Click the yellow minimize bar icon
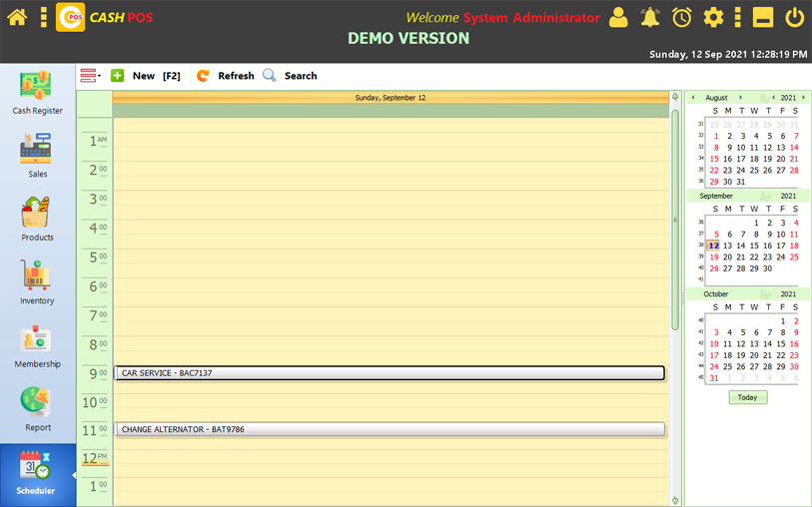Image resolution: width=812 pixels, height=507 pixels. [x=763, y=17]
